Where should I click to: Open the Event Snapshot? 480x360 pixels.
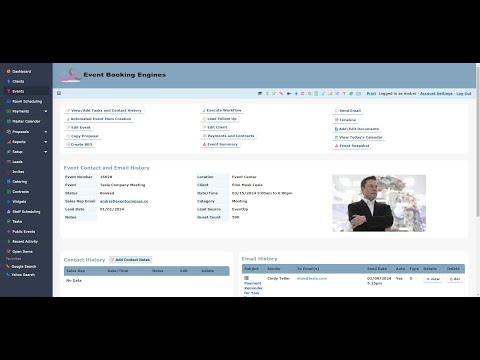point(352,146)
